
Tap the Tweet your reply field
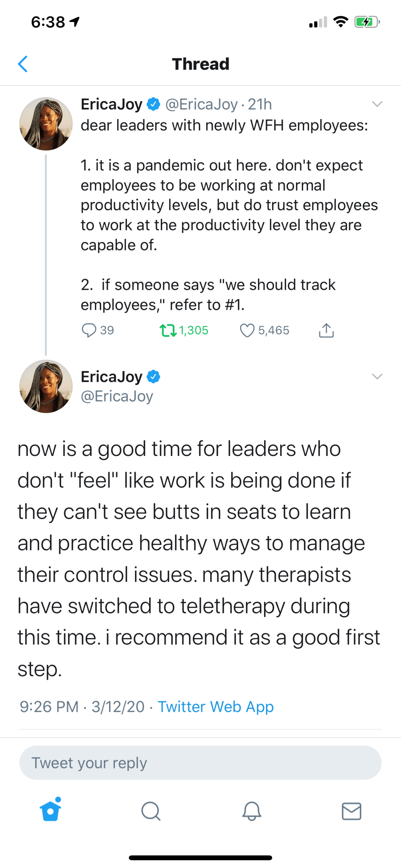200,763
